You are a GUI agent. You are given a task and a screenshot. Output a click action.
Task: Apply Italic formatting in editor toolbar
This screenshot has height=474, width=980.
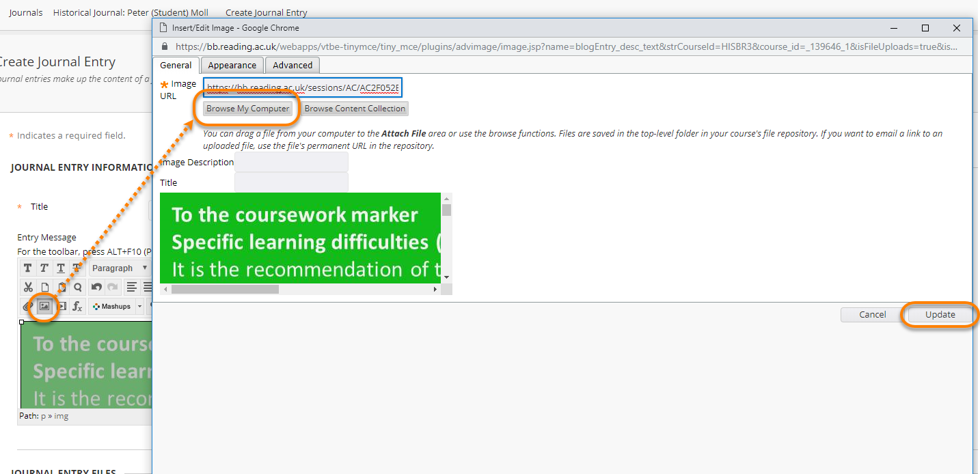point(44,268)
